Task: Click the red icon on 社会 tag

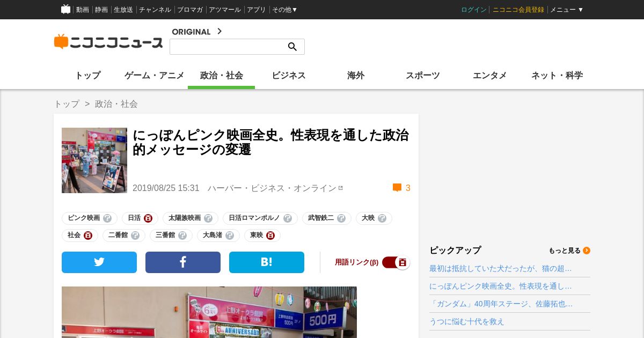Action: [88, 236]
